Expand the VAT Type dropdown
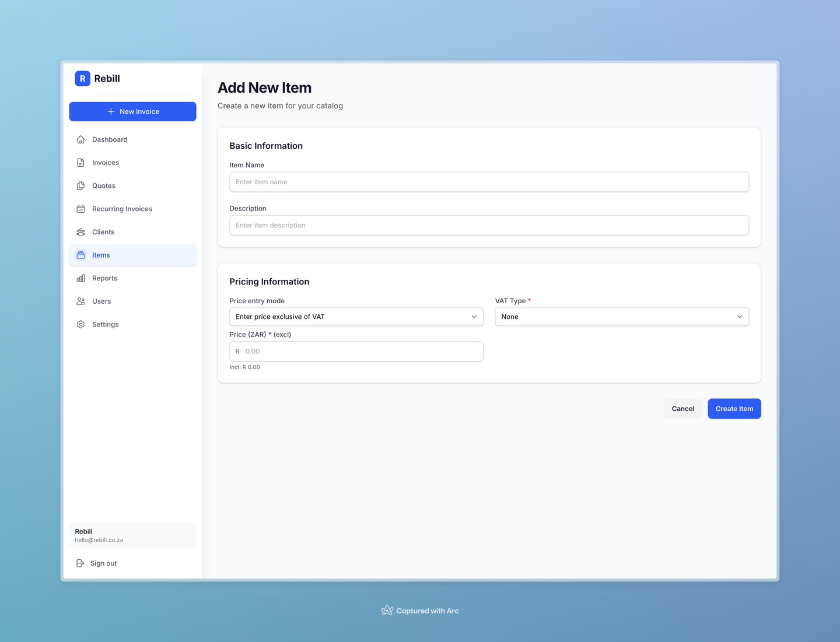Viewport: 840px width, 642px height. pos(621,317)
